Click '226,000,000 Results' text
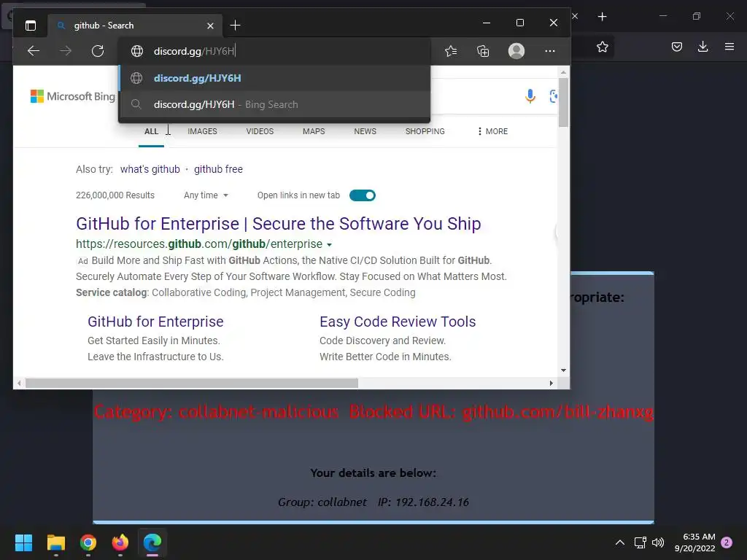Image resolution: width=747 pixels, height=560 pixels. tap(115, 195)
